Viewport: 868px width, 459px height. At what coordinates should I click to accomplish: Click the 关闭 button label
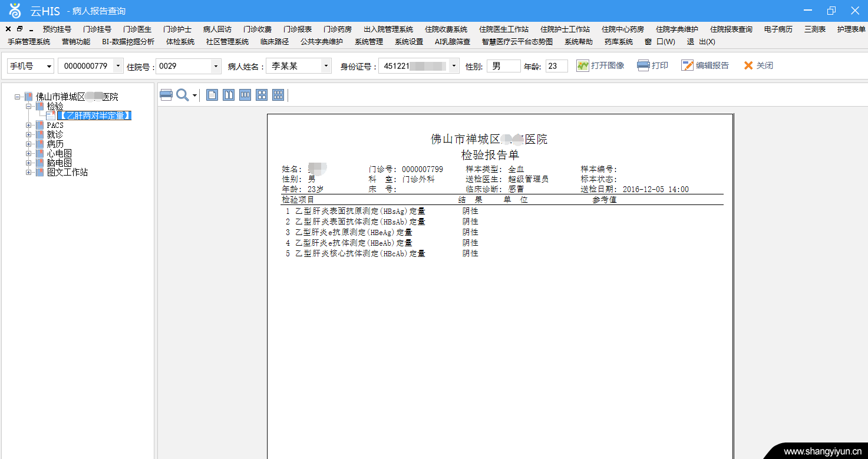click(x=765, y=65)
